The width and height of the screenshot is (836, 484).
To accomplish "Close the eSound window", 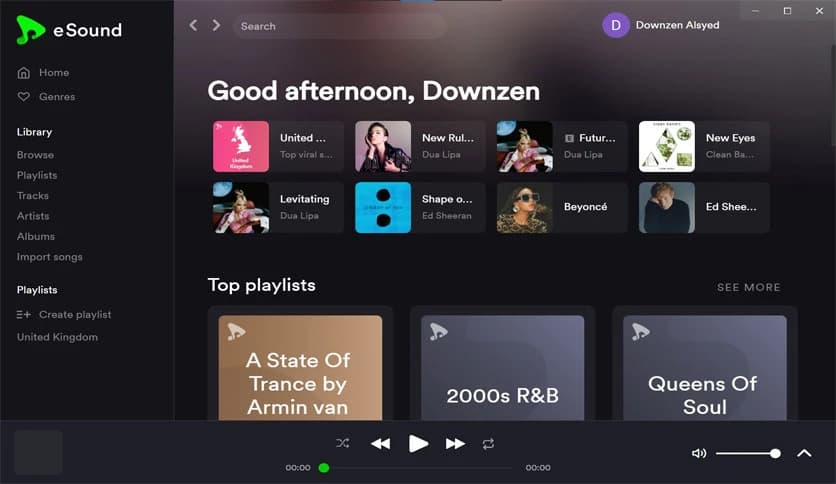I will 819,11.
